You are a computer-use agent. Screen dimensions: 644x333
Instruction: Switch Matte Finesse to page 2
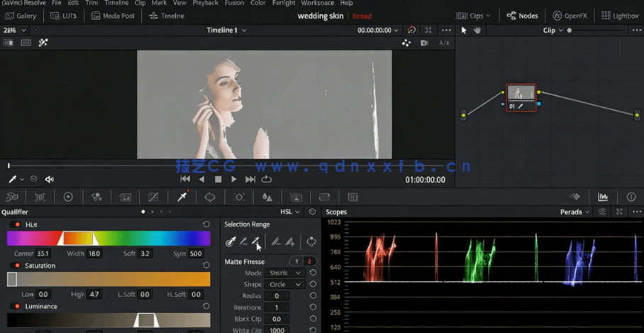point(310,261)
